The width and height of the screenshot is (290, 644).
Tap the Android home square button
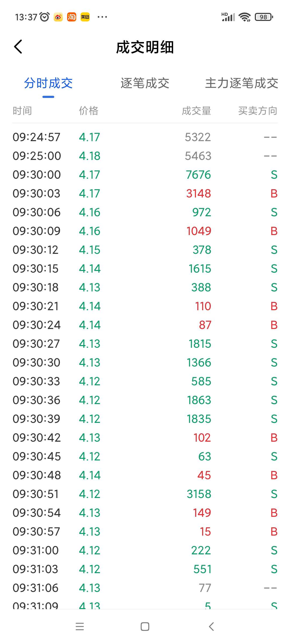click(145, 627)
